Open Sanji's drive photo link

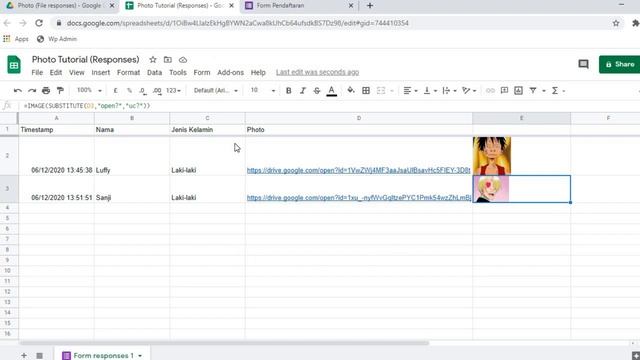[x=358, y=198]
